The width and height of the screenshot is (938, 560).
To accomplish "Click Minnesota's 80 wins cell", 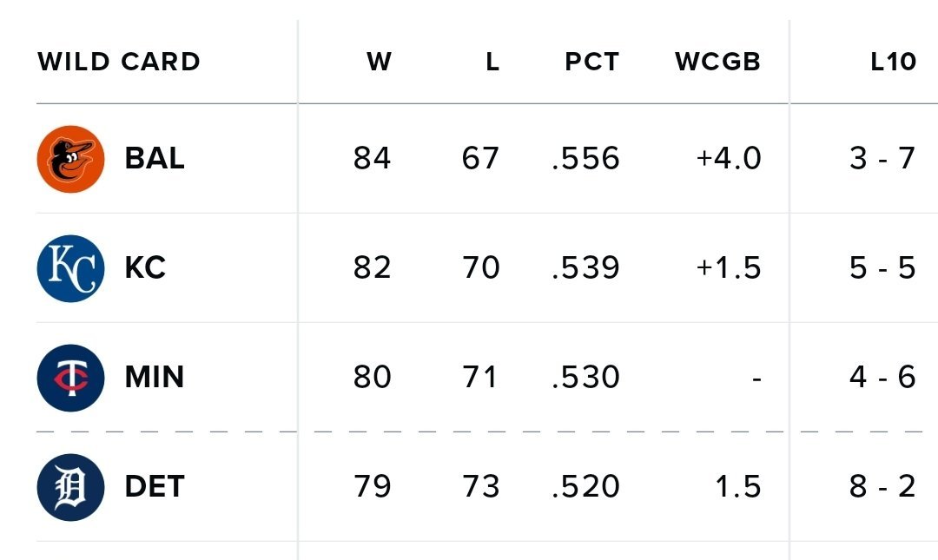I will 372,378.
